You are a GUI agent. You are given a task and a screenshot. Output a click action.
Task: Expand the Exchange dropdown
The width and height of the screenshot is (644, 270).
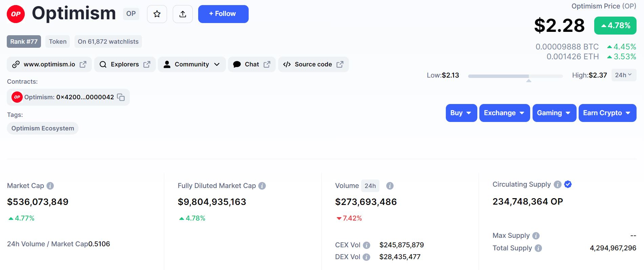click(504, 113)
